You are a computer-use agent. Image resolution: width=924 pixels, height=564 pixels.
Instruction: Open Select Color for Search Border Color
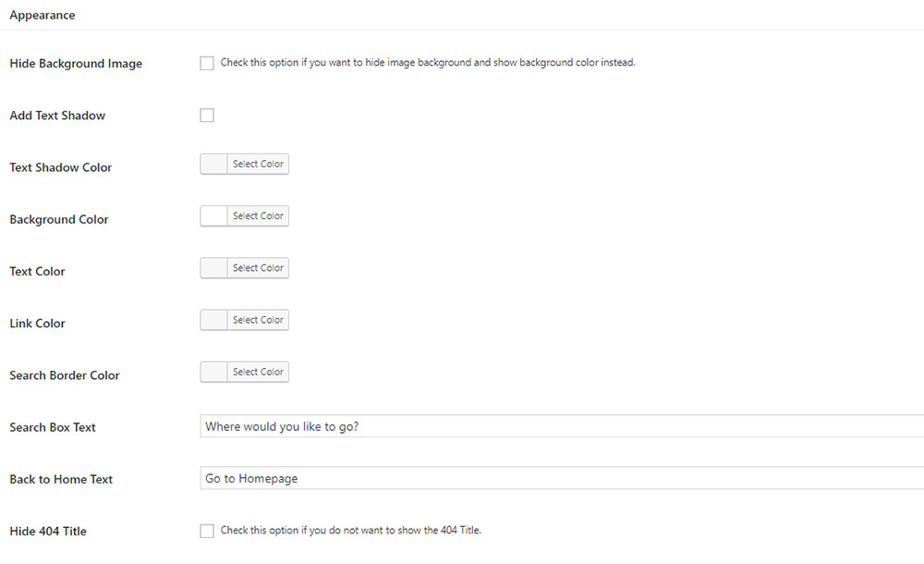coord(258,372)
